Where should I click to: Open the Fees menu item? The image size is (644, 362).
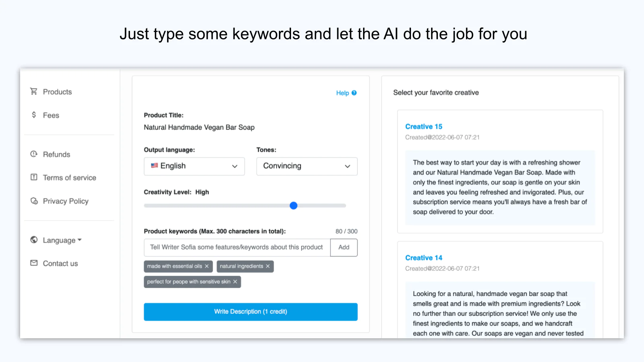pos(51,115)
